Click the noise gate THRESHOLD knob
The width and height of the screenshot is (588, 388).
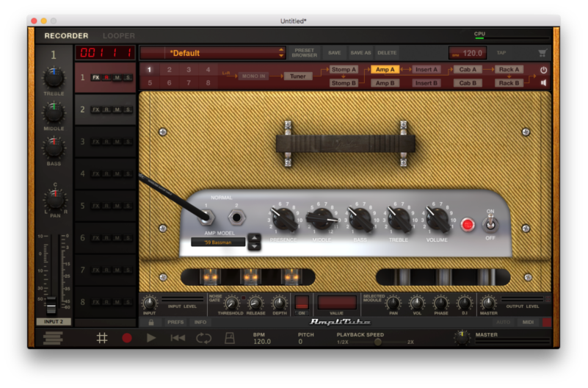(231, 303)
